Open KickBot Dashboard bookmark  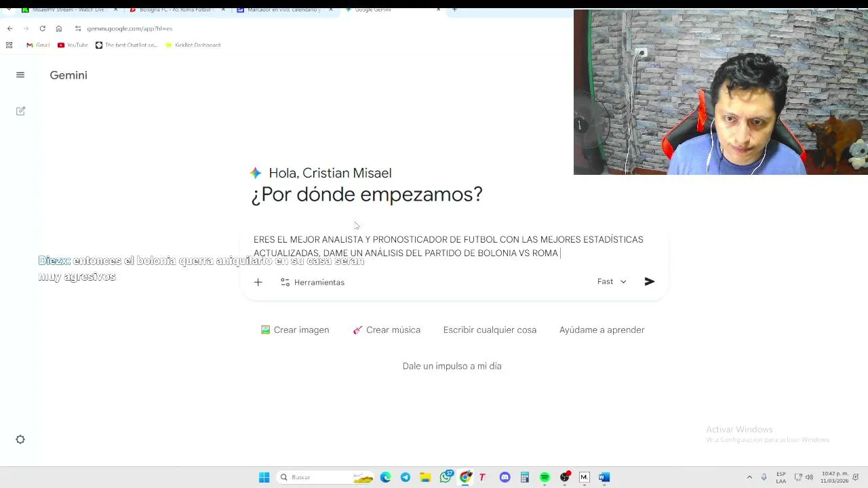[193, 45]
